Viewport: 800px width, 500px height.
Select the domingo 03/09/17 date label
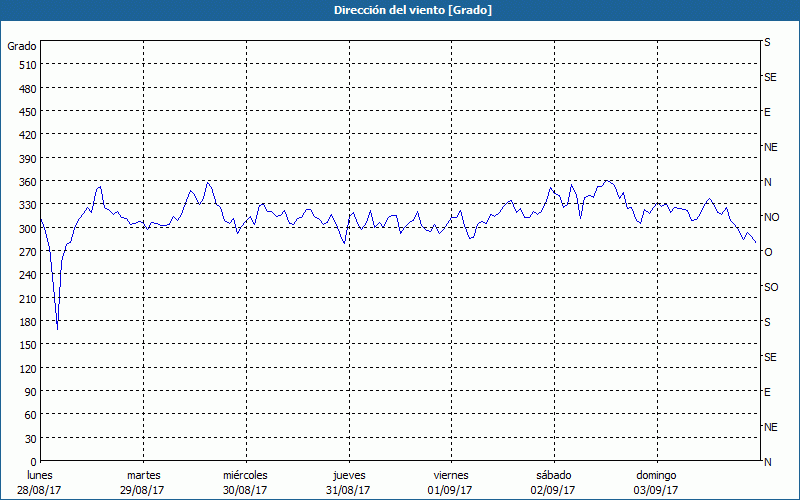pos(655,482)
